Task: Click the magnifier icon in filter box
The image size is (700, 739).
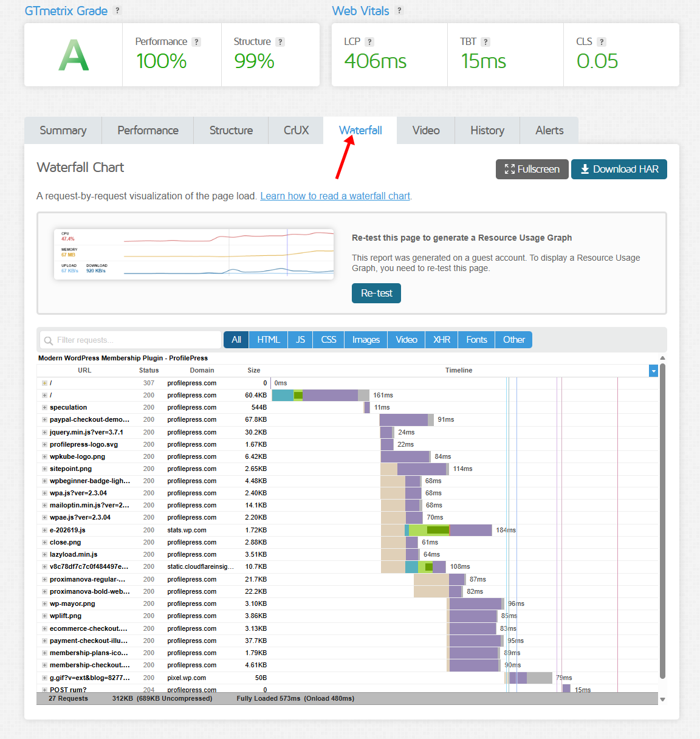Action: 49,340
